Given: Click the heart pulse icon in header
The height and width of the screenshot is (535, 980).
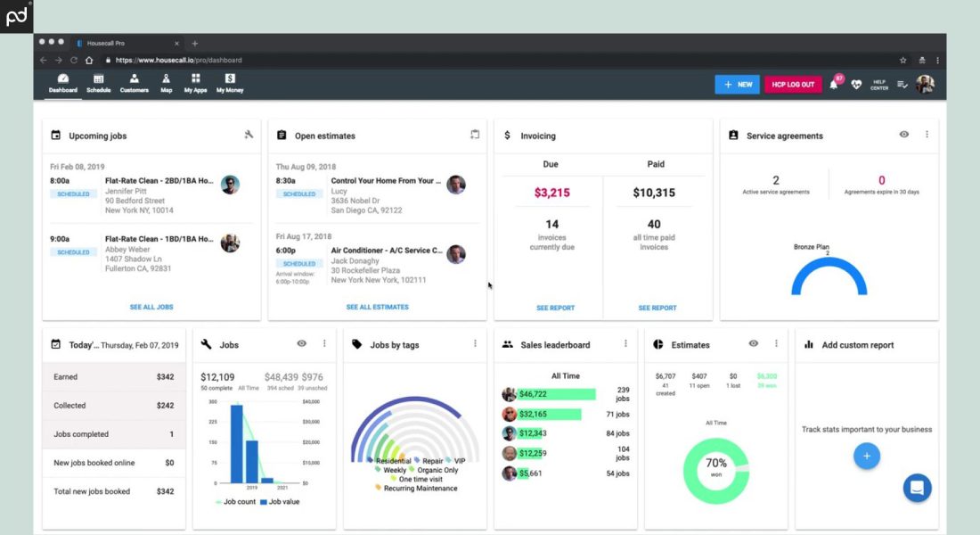Looking at the screenshot, I should point(857,85).
